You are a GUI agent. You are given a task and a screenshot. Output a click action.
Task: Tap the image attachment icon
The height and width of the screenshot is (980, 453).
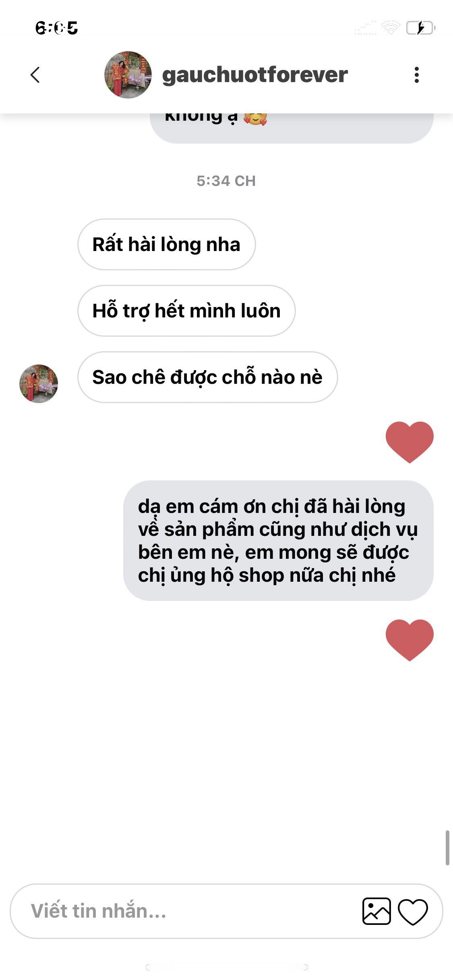[376, 911]
